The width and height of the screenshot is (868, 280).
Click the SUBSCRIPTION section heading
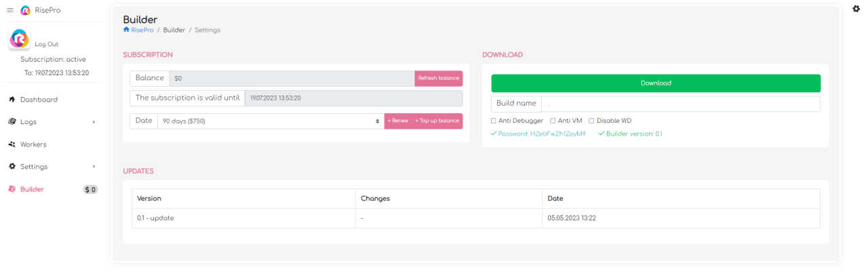point(148,55)
